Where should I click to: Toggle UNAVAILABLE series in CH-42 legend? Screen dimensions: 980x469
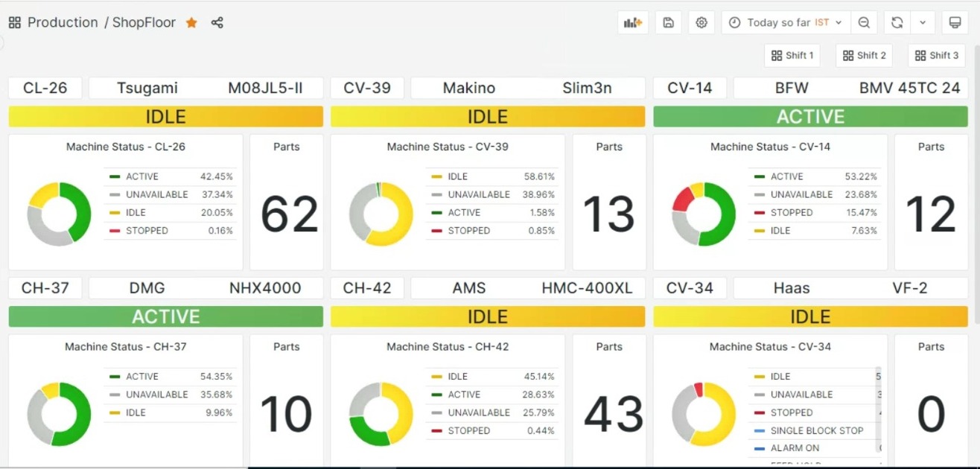click(479, 412)
